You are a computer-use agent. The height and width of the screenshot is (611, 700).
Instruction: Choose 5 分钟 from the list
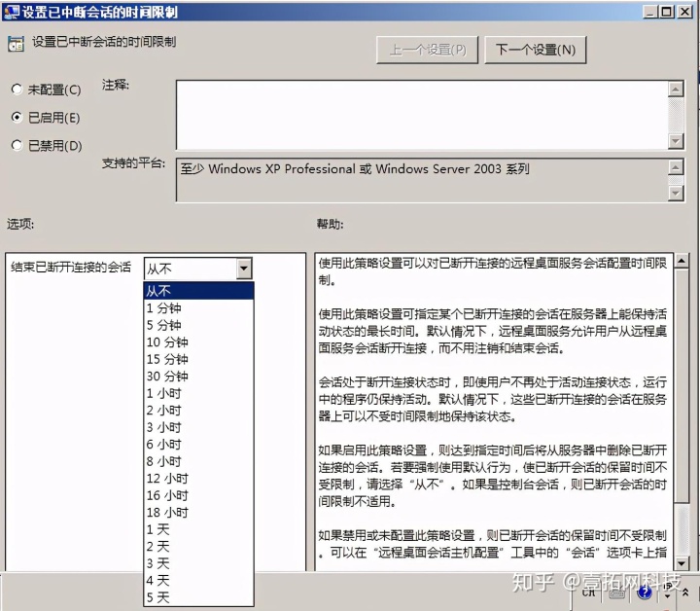click(198, 325)
